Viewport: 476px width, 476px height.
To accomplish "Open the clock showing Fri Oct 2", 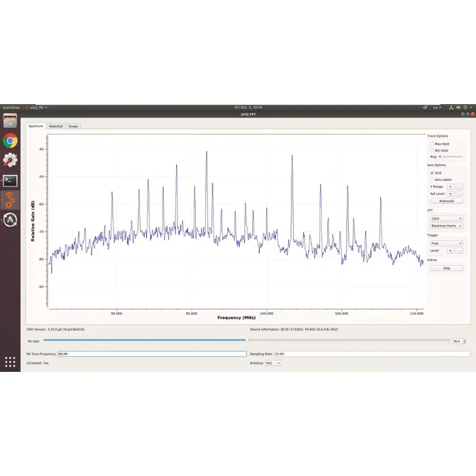I will pos(248,108).
